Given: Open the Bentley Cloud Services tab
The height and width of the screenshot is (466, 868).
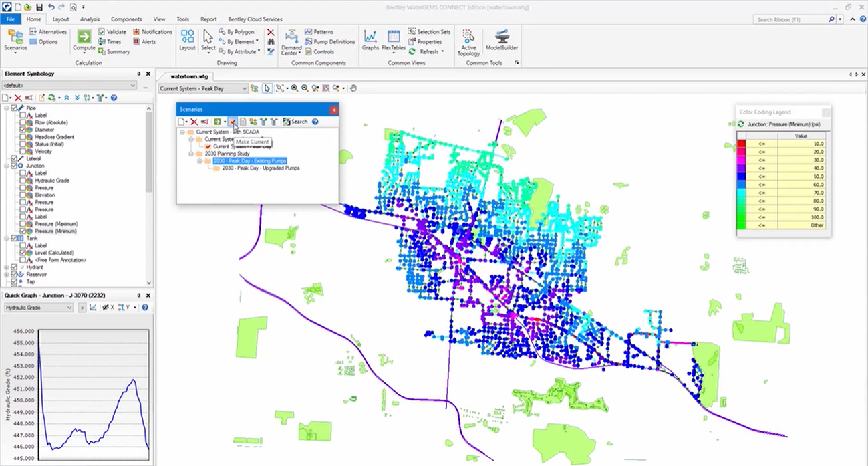Looking at the screenshot, I should (257, 19).
